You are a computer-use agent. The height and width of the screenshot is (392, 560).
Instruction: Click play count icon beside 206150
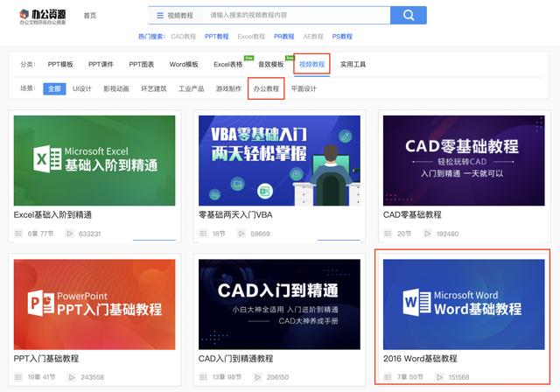pyautogui.click(x=258, y=377)
